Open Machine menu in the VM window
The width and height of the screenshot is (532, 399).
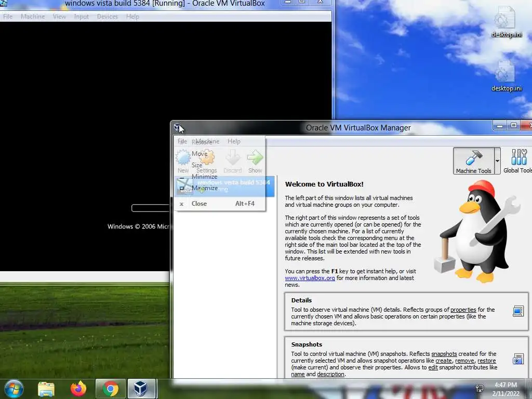coord(33,16)
